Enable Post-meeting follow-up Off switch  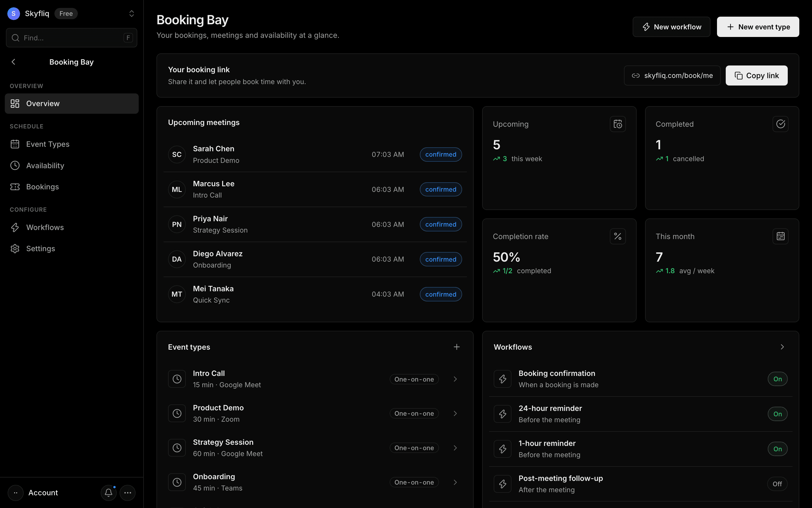pyautogui.click(x=777, y=484)
